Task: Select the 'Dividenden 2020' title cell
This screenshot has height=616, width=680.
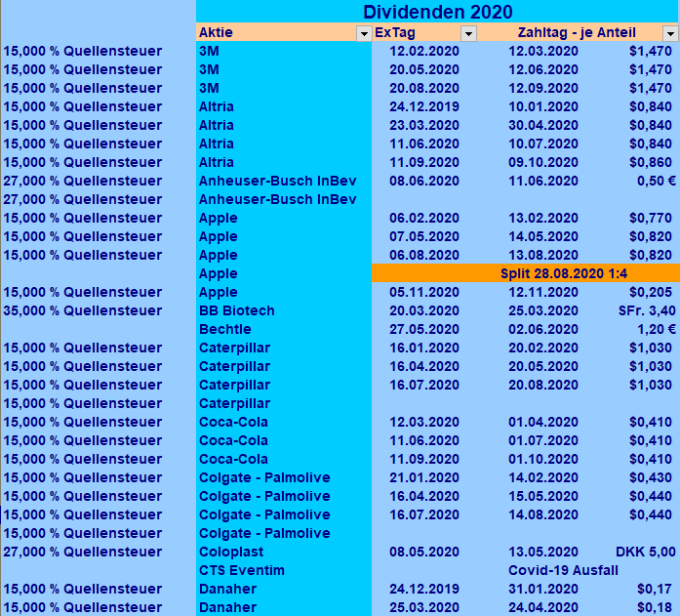Action: tap(438, 12)
